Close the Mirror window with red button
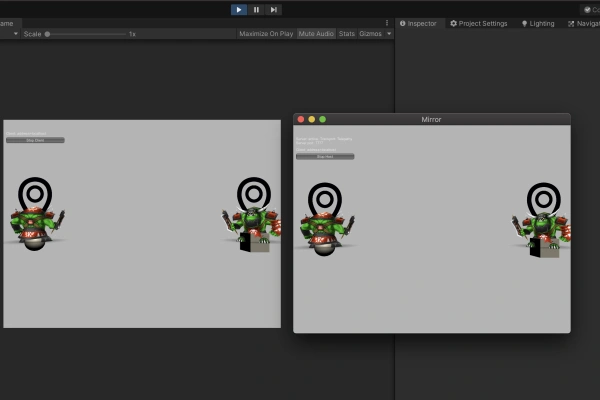This screenshot has width=600, height=400. click(x=301, y=119)
